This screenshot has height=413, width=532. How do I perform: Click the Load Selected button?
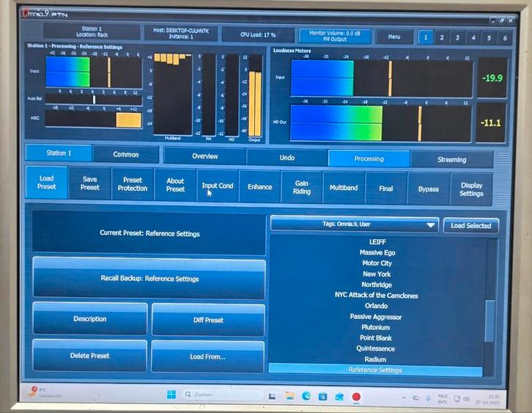click(x=470, y=225)
